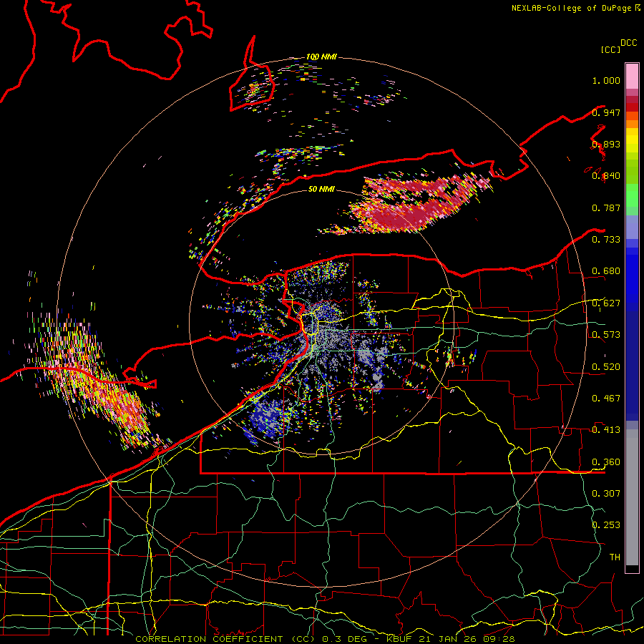This screenshot has width=644, height=644.
Task: Click the 0.307 scale value
Action: point(606,494)
